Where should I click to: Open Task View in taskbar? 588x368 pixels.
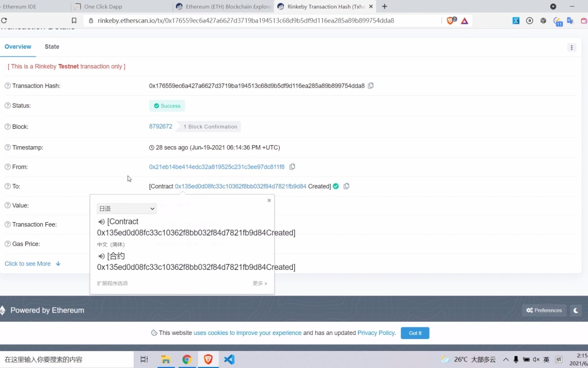pyautogui.click(x=144, y=359)
